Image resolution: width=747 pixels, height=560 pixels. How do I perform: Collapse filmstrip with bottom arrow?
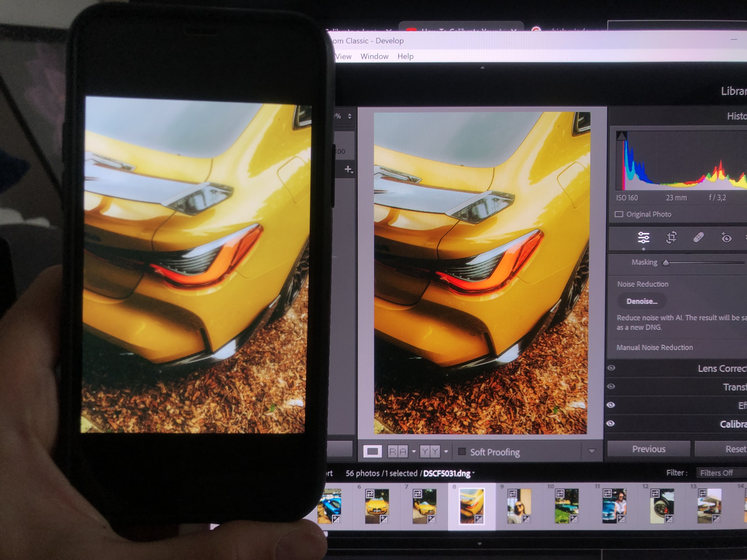pyautogui.click(x=479, y=544)
